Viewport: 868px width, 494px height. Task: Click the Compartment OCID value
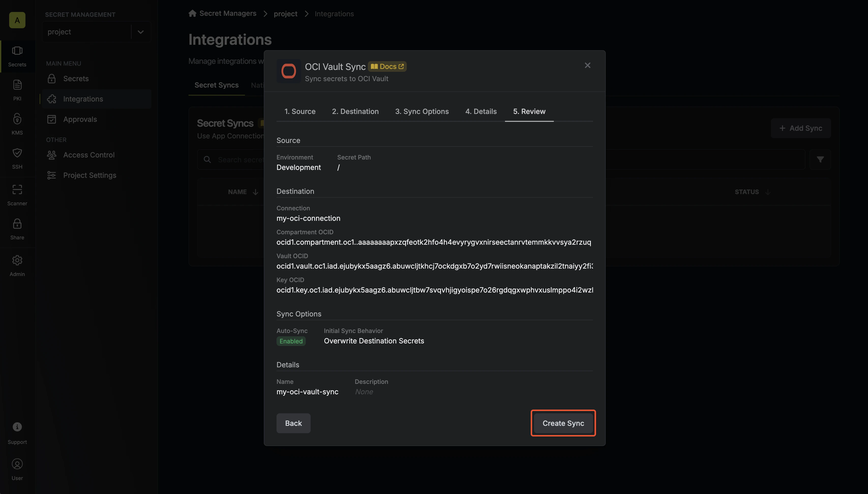point(433,242)
